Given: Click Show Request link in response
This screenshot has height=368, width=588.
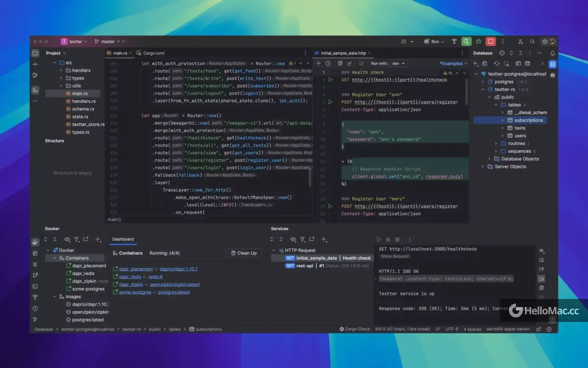Looking at the screenshot, I should point(395,256).
